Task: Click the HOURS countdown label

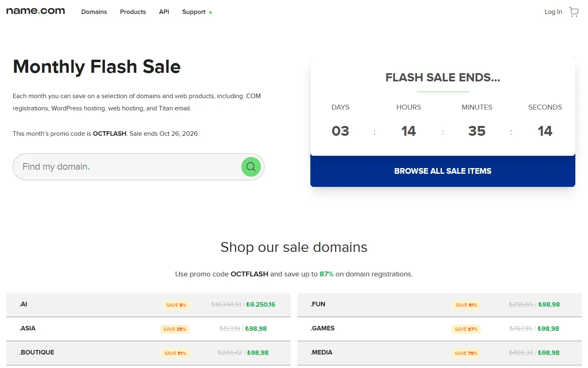Action: pyautogui.click(x=408, y=107)
